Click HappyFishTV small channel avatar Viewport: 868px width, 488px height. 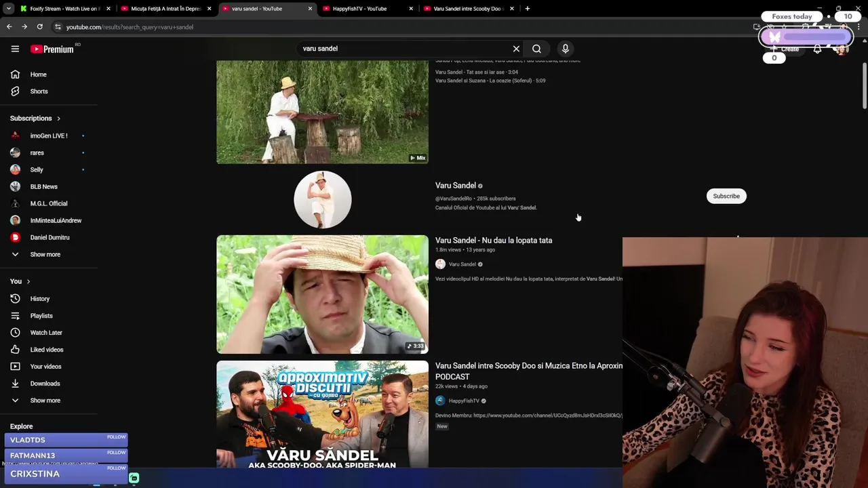440,401
